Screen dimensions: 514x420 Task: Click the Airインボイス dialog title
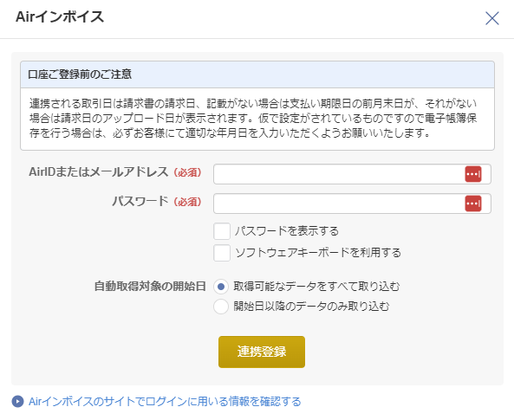[60, 16]
